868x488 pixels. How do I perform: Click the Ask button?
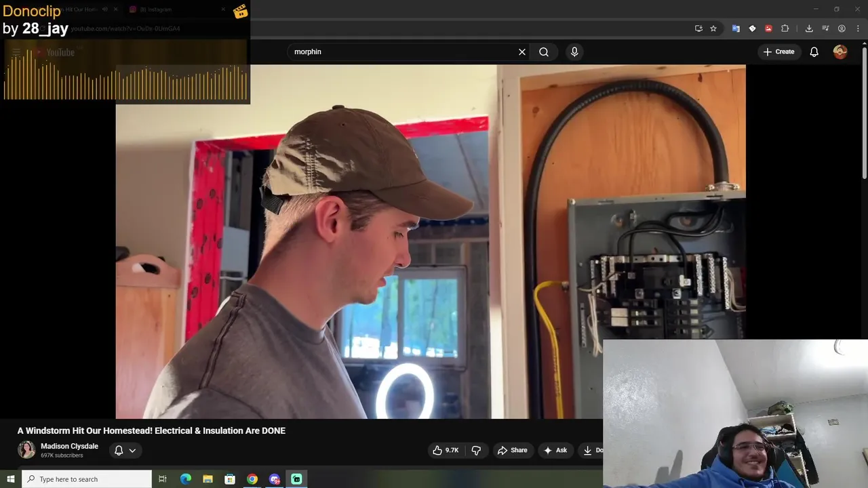coord(555,450)
